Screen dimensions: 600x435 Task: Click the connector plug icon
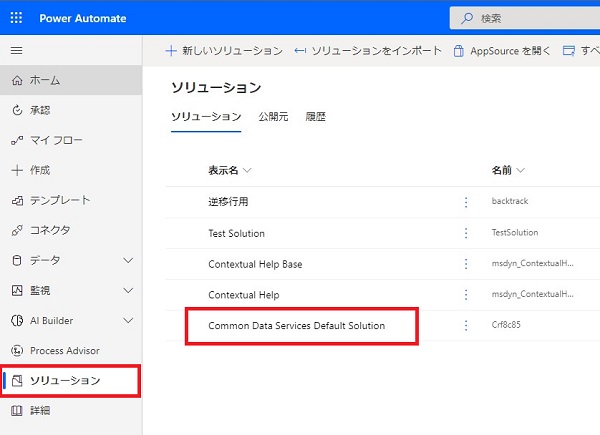pos(17,230)
